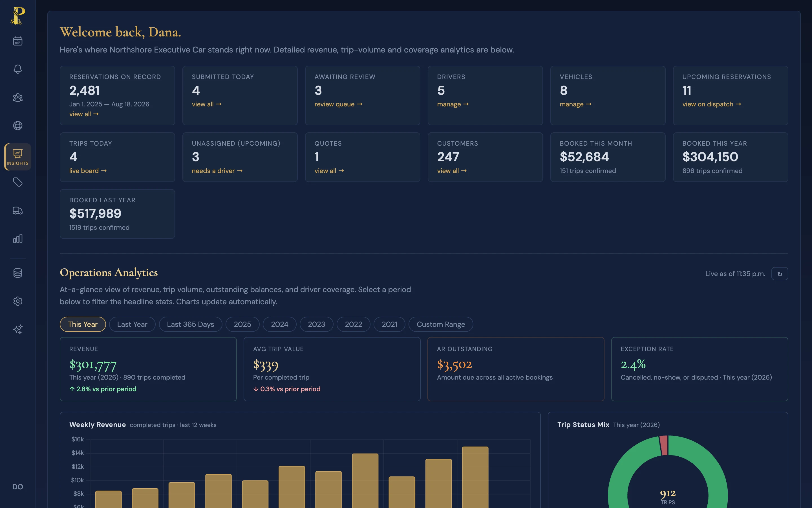Select the Last Year period filter

click(x=132, y=324)
